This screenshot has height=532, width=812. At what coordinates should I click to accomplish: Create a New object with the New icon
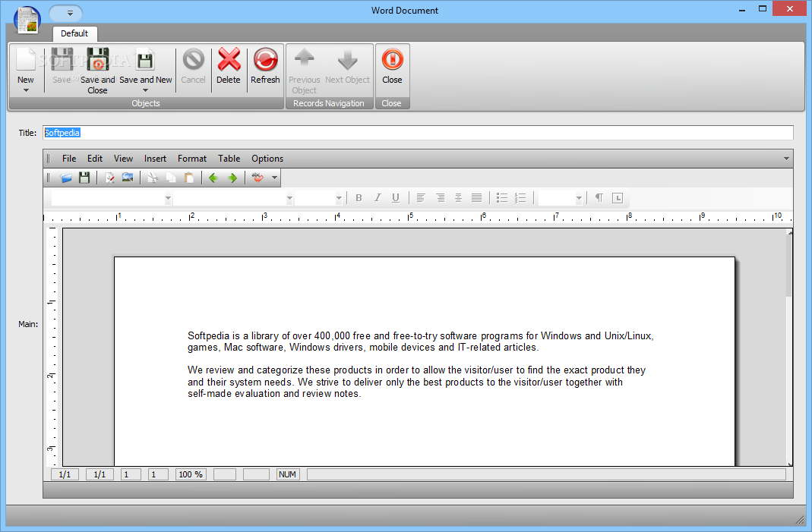coord(25,59)
